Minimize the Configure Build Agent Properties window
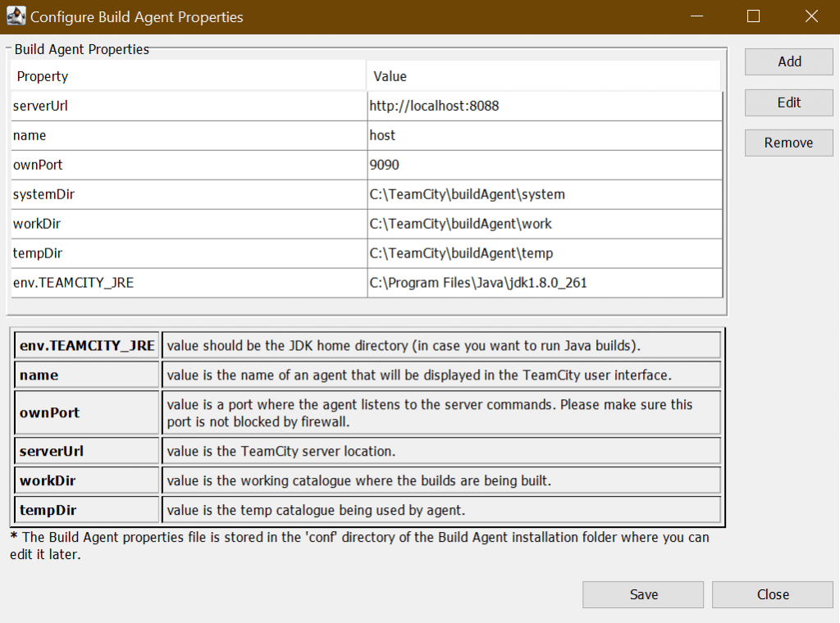The height and width of the screenshot is (623, 840). click(x=696, y=16)
